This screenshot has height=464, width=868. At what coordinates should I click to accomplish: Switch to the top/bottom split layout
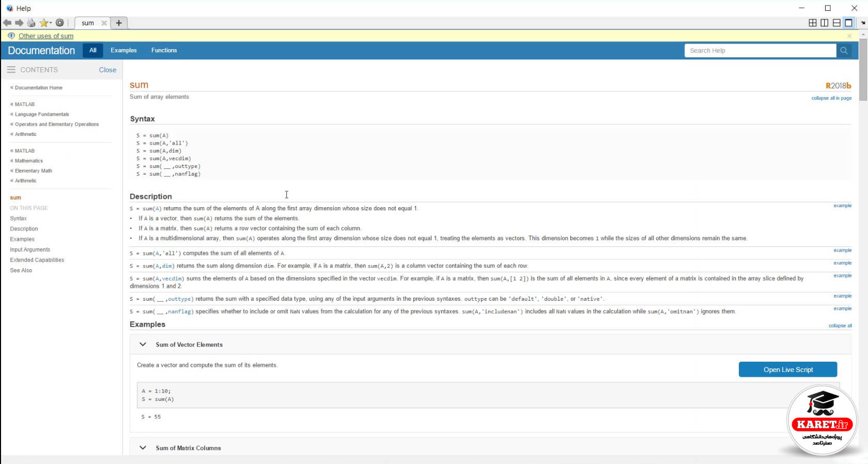836,23
